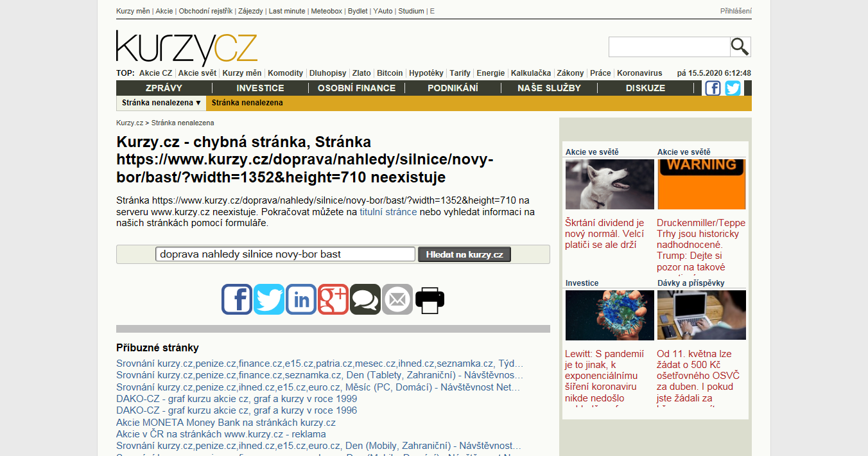
Task: Share page via LinkedIn icon
Action: pyautogui.click(x=301, y=299)
